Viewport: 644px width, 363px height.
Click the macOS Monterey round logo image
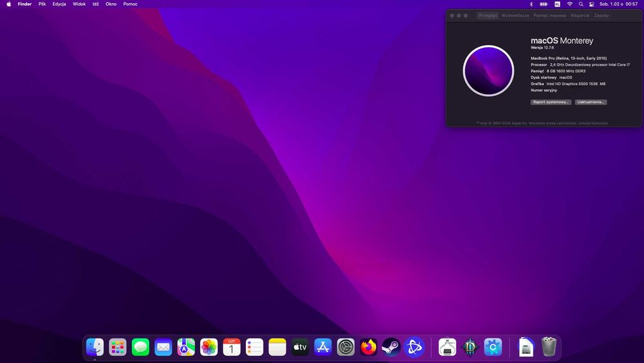(x=488, y=71)
